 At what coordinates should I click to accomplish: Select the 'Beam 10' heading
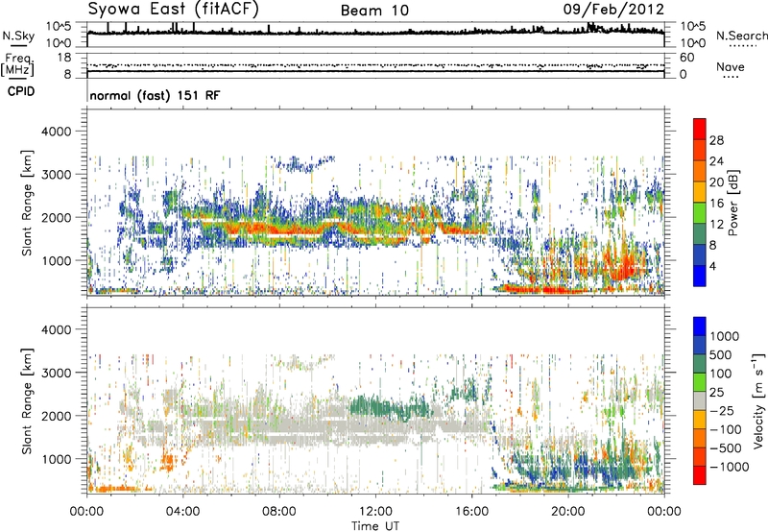374,11
